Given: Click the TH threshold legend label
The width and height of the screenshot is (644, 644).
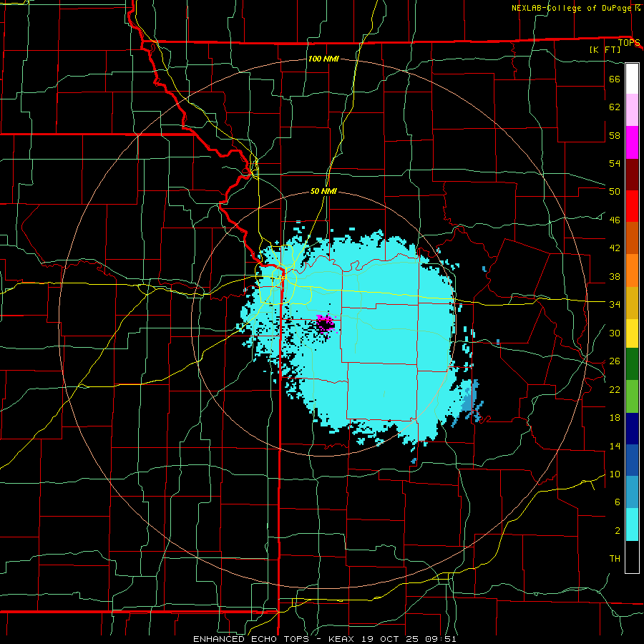Looking at the screenshot, I should [615, 559].
